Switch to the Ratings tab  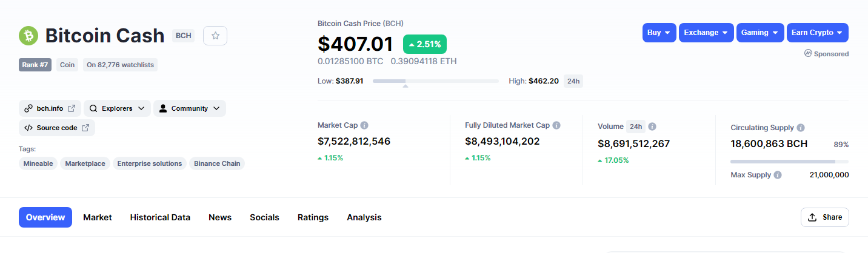313,217
